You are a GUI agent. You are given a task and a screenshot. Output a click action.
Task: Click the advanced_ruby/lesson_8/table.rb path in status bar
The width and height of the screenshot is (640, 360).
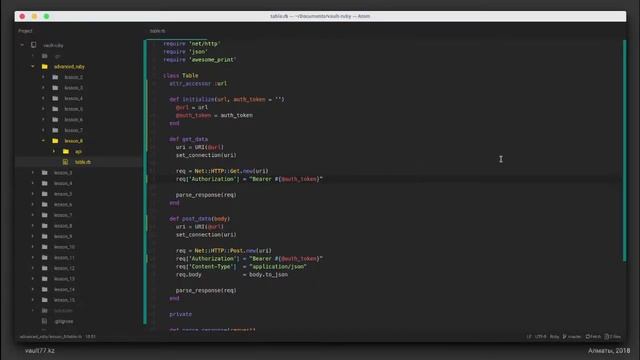click(51, 337)
